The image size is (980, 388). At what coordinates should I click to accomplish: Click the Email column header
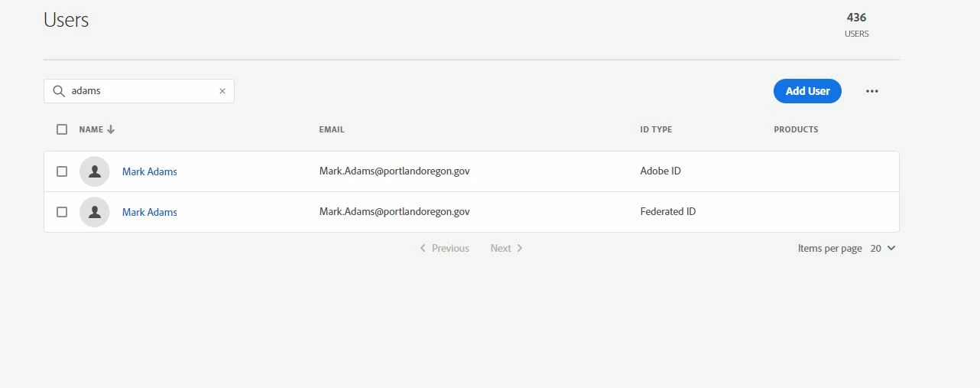pyautogui.click(x=332, y=129)
